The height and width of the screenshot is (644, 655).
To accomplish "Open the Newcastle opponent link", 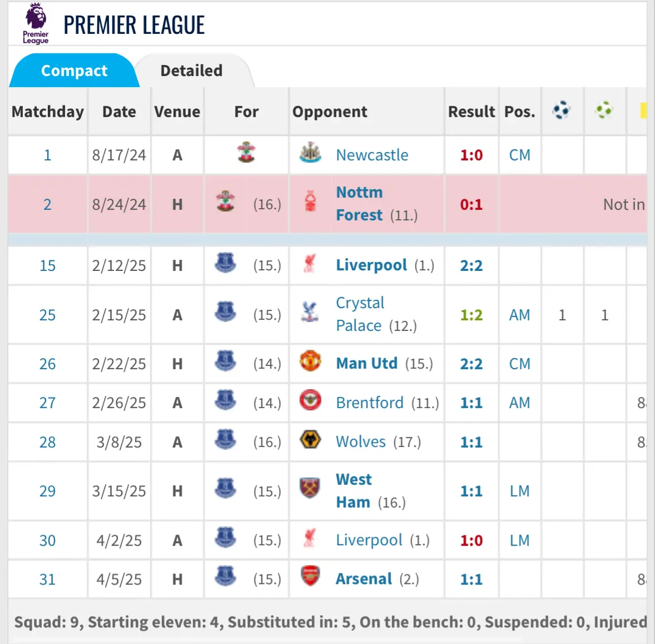I will (x=372, y=155).
